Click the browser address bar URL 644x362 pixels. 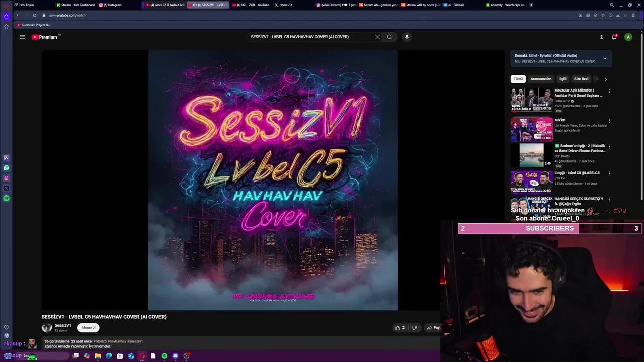click(67, 15)
